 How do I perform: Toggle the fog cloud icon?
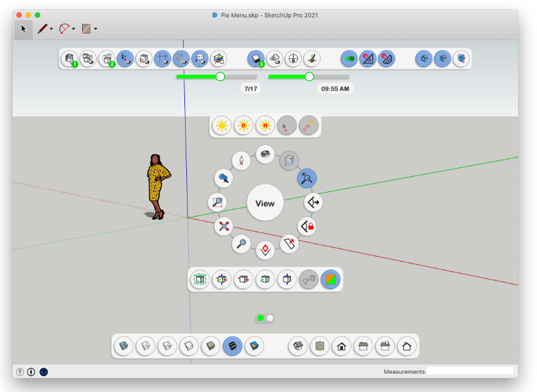pos(275,58)
